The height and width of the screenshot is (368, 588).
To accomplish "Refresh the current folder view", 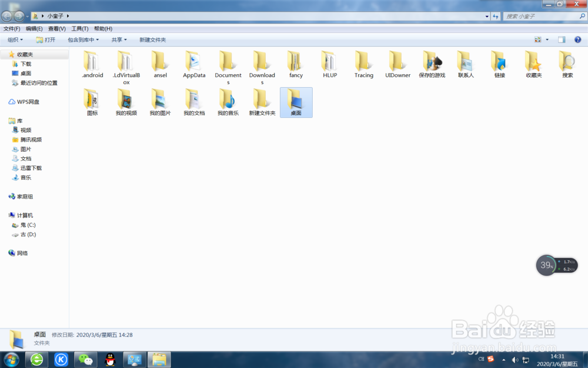I will pos(496,16).
